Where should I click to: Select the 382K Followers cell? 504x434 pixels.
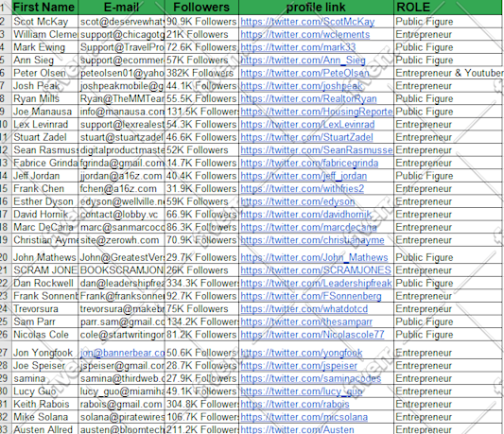point(201,73)
